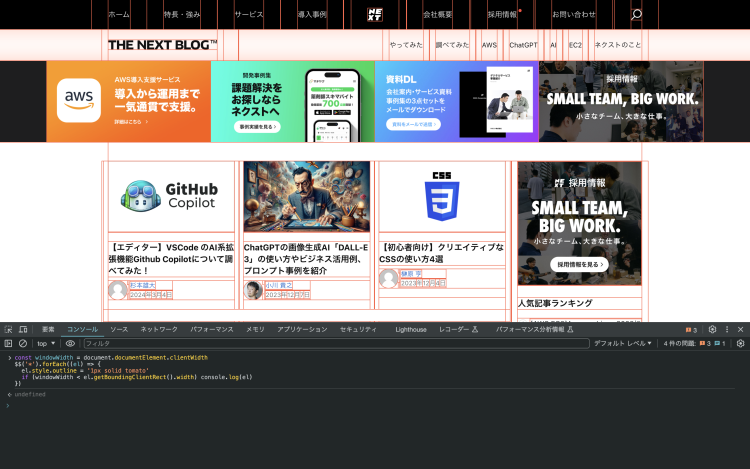Switch to the セキュリティ tab
Viewport: 750px width, 469px height.
click(x=358, y=329)
